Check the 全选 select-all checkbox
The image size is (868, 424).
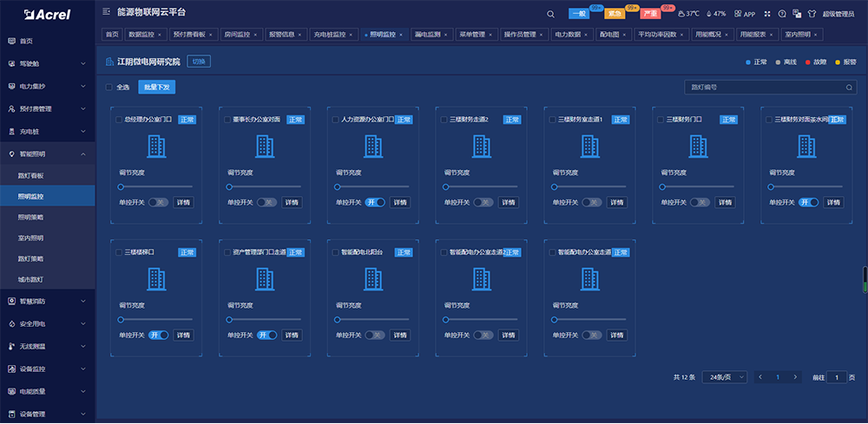coord(108,88)
